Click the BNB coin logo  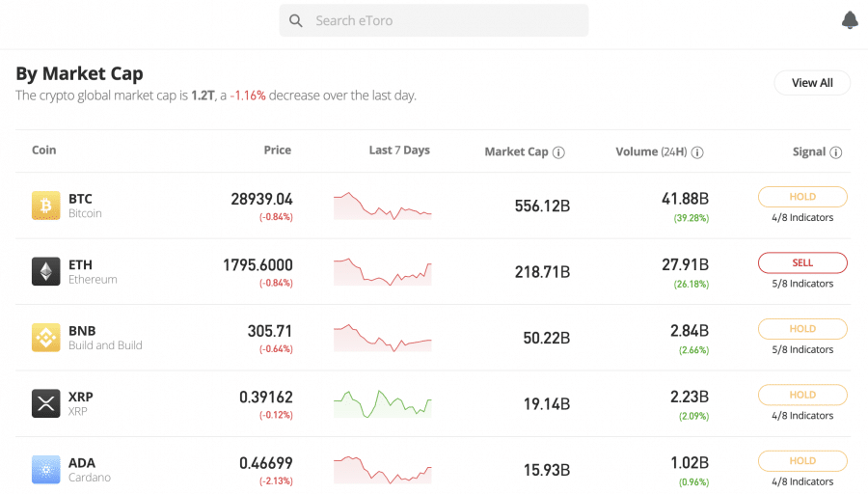46,338
